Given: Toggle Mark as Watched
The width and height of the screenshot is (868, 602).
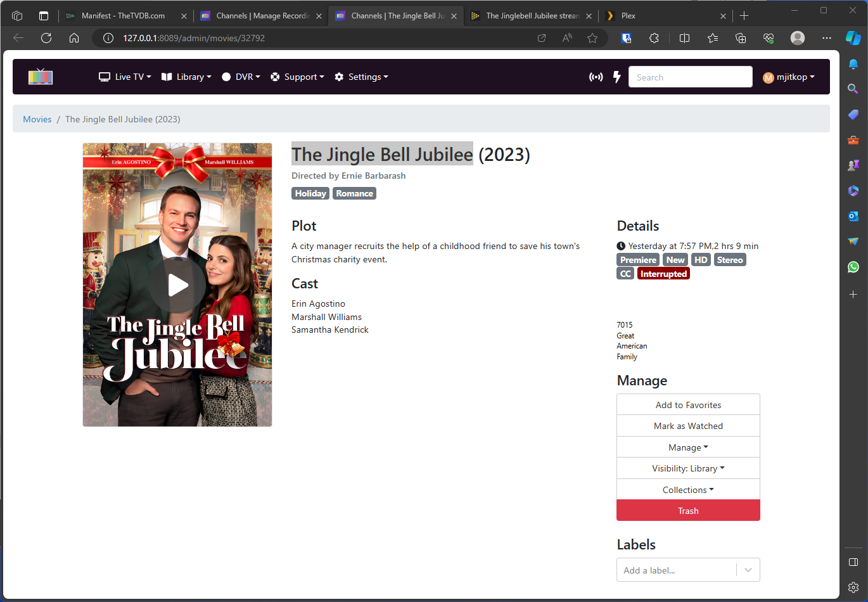Looking at the screenshot, I should (688, 426).
